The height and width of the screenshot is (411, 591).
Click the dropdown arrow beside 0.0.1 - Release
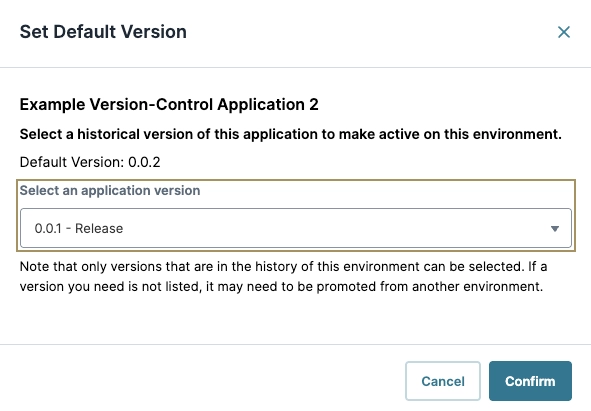pyautogui.click(x=554, y=229)
